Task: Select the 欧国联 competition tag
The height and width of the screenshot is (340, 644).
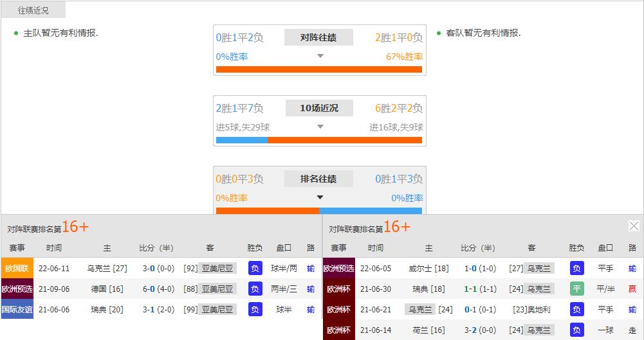Action: click(x=17, y=268)
